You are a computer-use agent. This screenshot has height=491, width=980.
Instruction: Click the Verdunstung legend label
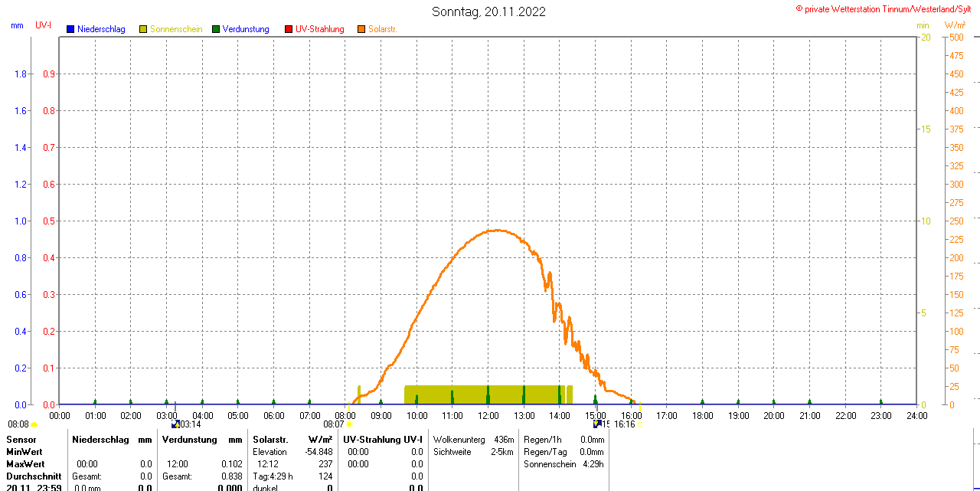coord(246,29)
